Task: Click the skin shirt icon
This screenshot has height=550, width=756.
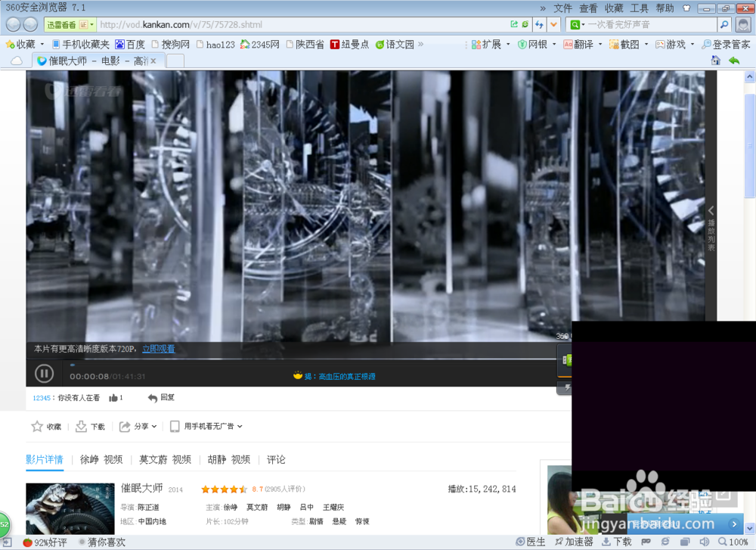Action: click(686, 8)
